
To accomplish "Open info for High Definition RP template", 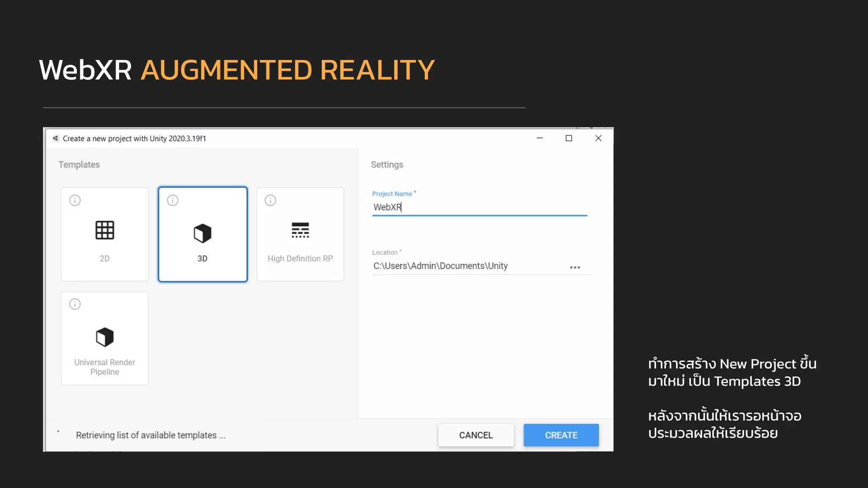I will tap(270, 200).
